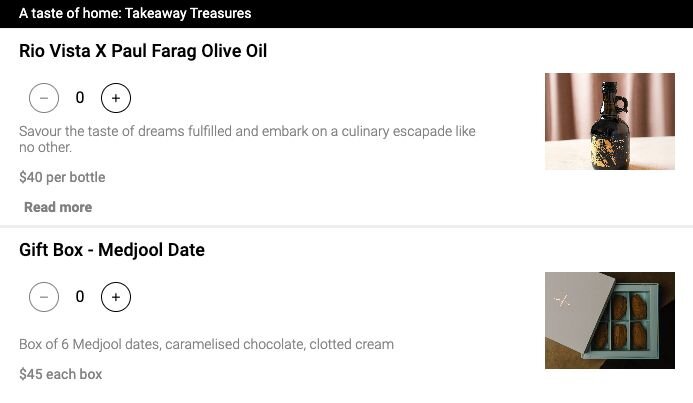
Task: Increase Olive Oil quantity with plus button
Action: [116, 98]
